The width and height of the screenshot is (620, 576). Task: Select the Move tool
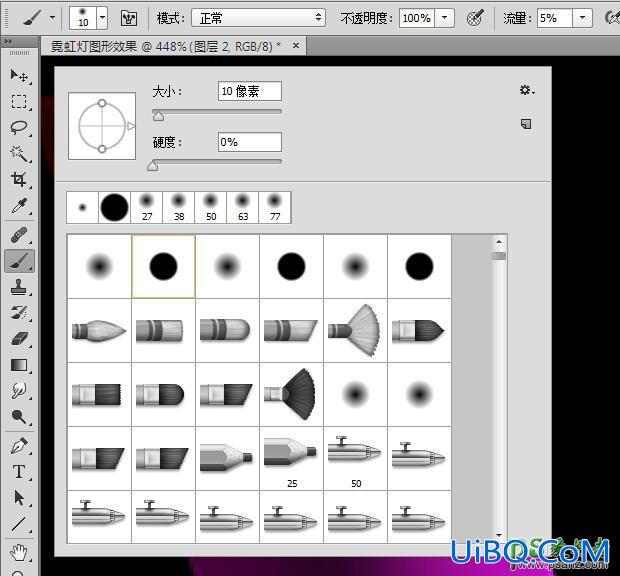[19, 76]
